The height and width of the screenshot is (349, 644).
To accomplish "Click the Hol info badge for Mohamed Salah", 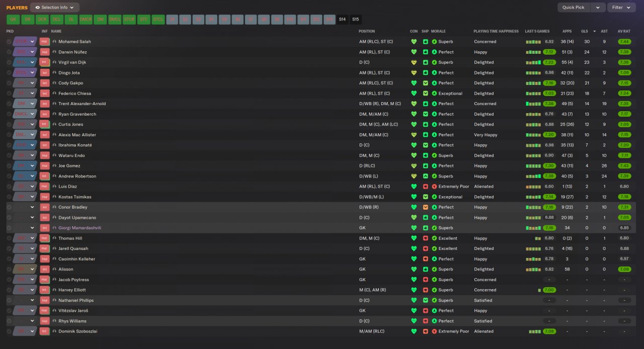I will (x=45, y=42).
